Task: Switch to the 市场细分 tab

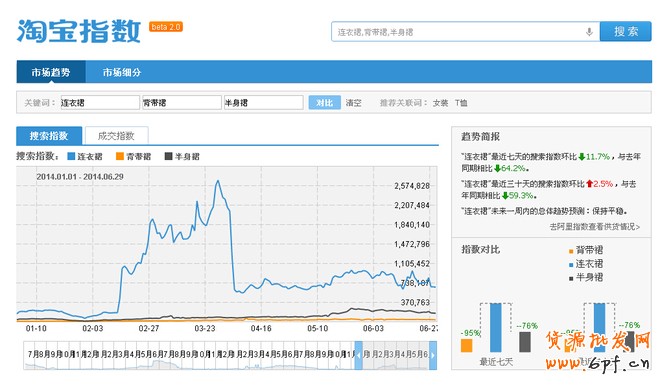Action: point(122,72)
